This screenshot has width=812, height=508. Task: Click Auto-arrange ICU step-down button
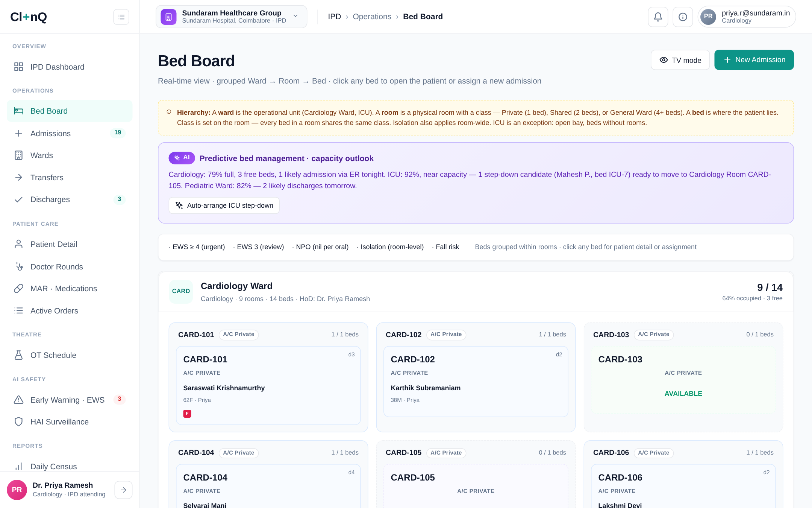click(224, 205)
